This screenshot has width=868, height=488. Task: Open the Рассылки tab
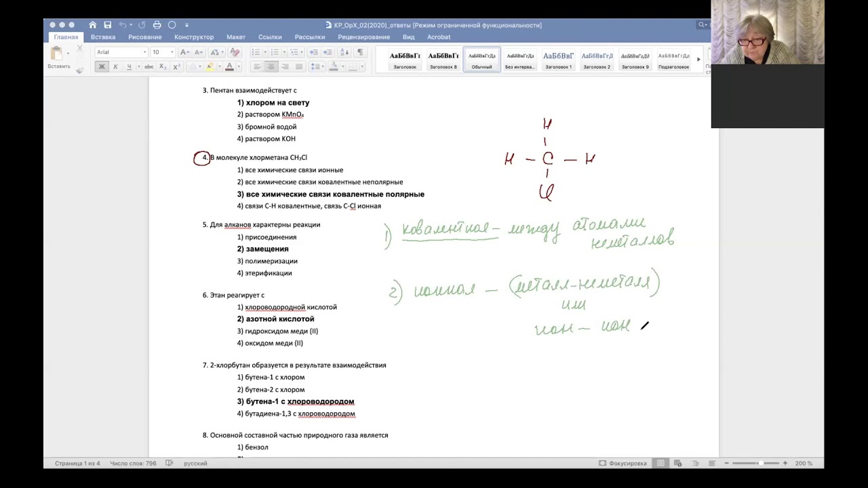coord(310,37)
